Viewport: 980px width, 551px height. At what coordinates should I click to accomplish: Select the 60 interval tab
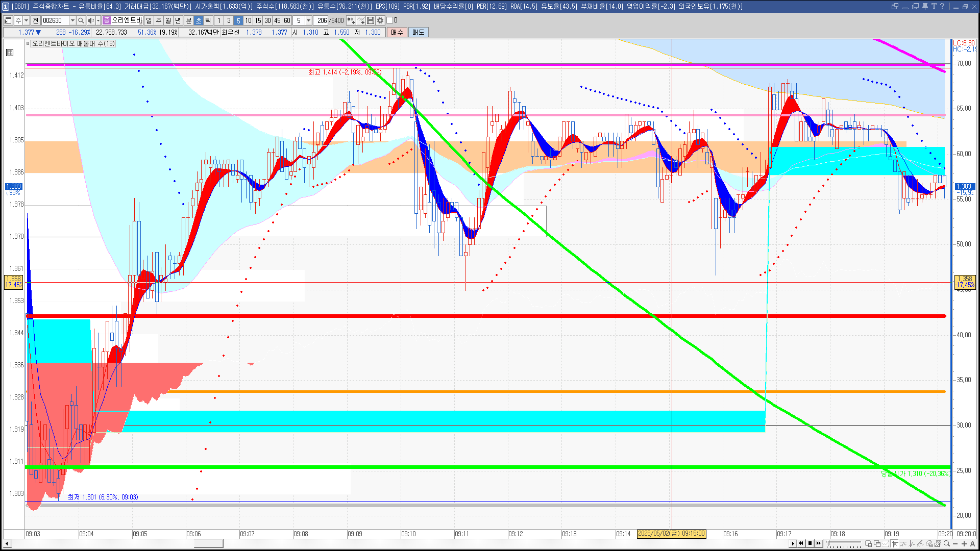tap(287, 20)
